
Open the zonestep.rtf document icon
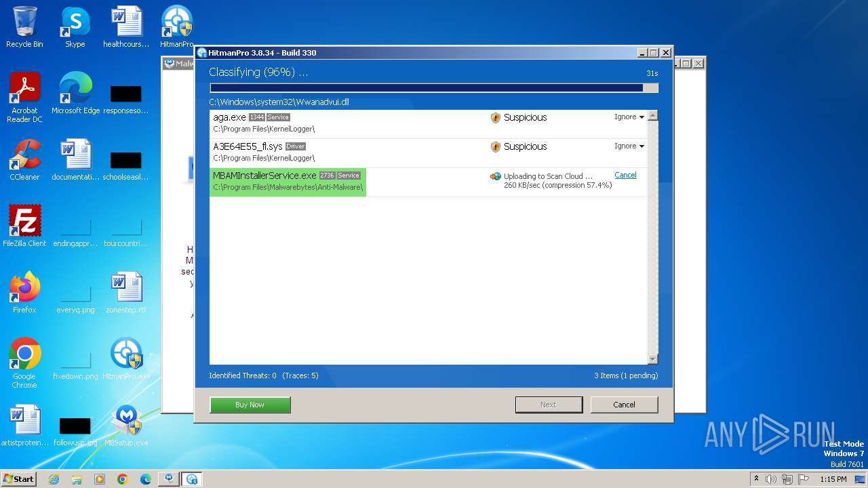tap(126, 293)
